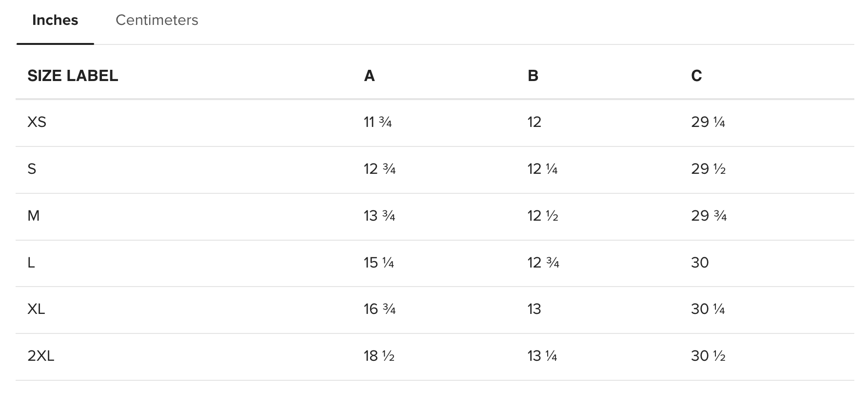The width and height of the screenshot is (868, 413).
Task: Select the 2XL size row label
Action: (41, 356)
